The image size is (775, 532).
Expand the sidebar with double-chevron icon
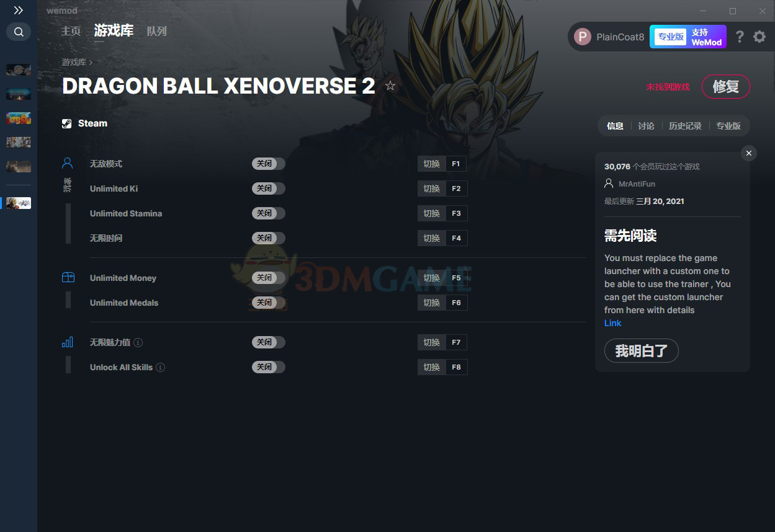pyautogui.click(x=19, y=11)
